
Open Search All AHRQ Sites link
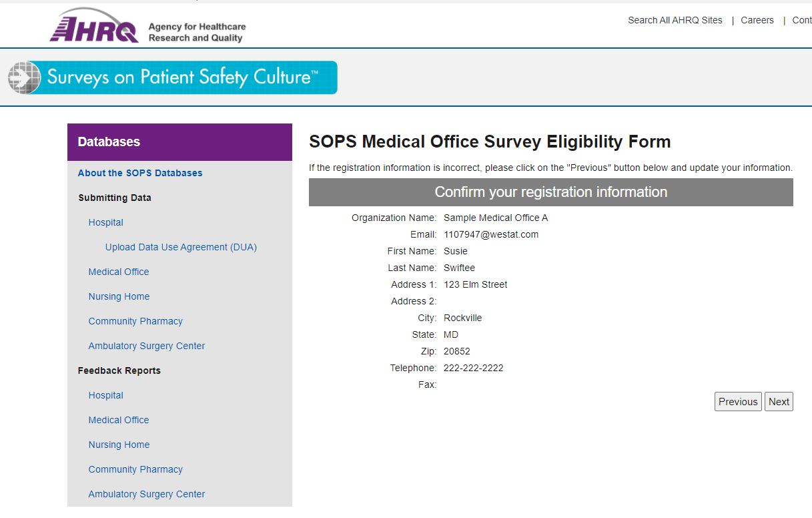click(675, 20)
